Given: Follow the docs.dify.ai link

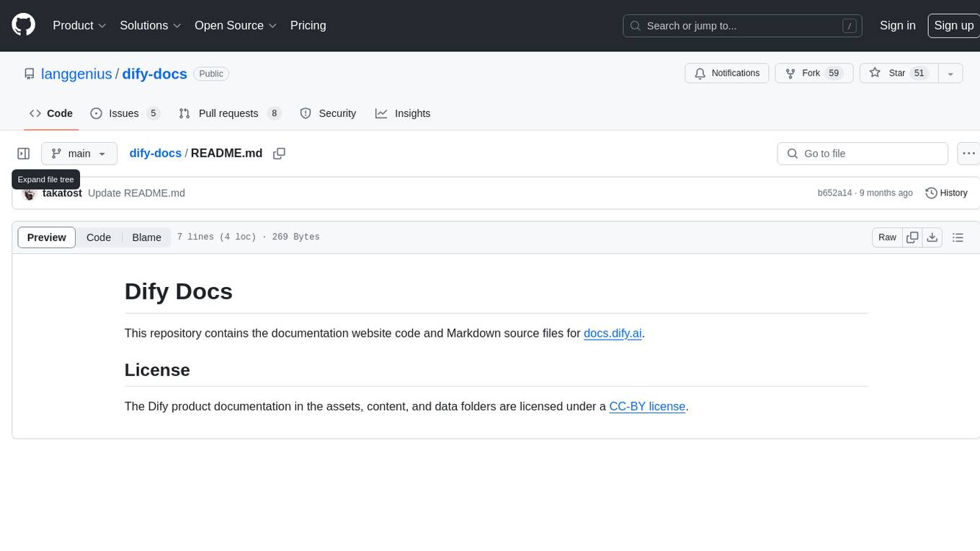Looking at the screenshot, I should click(612, 333).
